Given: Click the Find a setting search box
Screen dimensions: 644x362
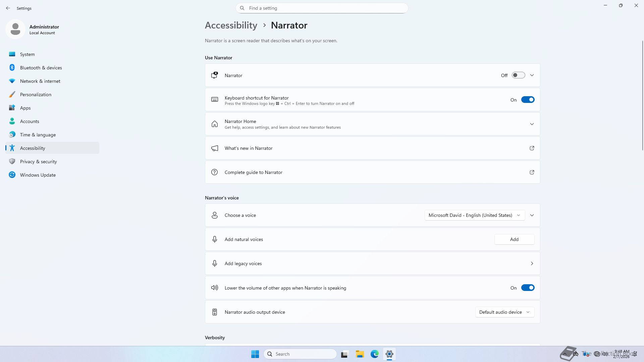Looking at the screenshot, I should (x=322, y=8).
